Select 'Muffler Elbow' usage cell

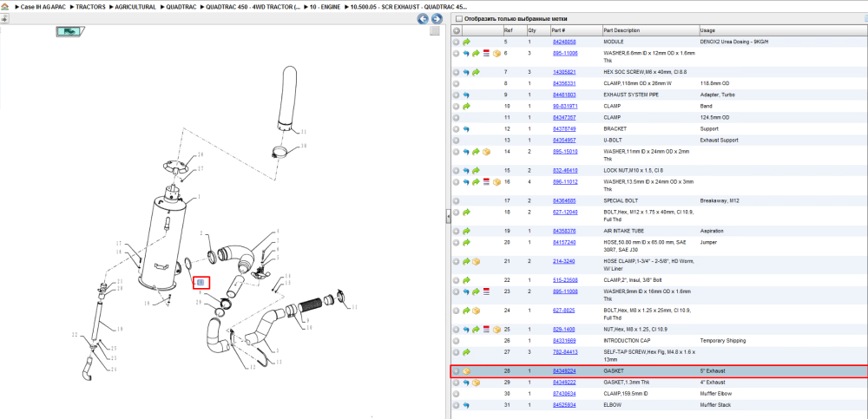pyautogui.click(x=716, y=394)
